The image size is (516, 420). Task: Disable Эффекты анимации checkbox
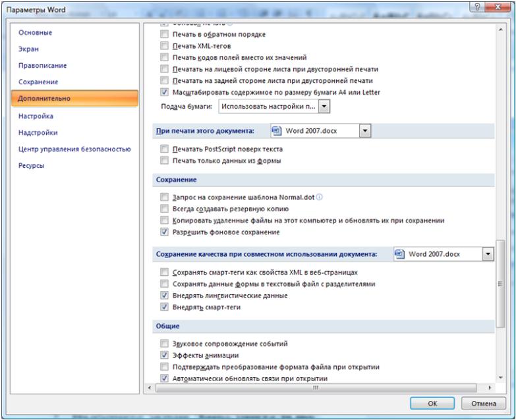click(164, 355)
